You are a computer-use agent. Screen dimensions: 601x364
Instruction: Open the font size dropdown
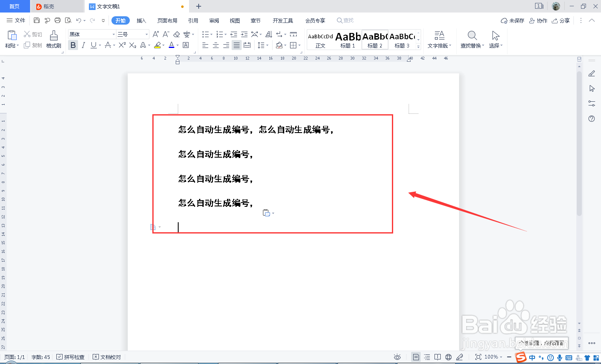coord(146,34)
